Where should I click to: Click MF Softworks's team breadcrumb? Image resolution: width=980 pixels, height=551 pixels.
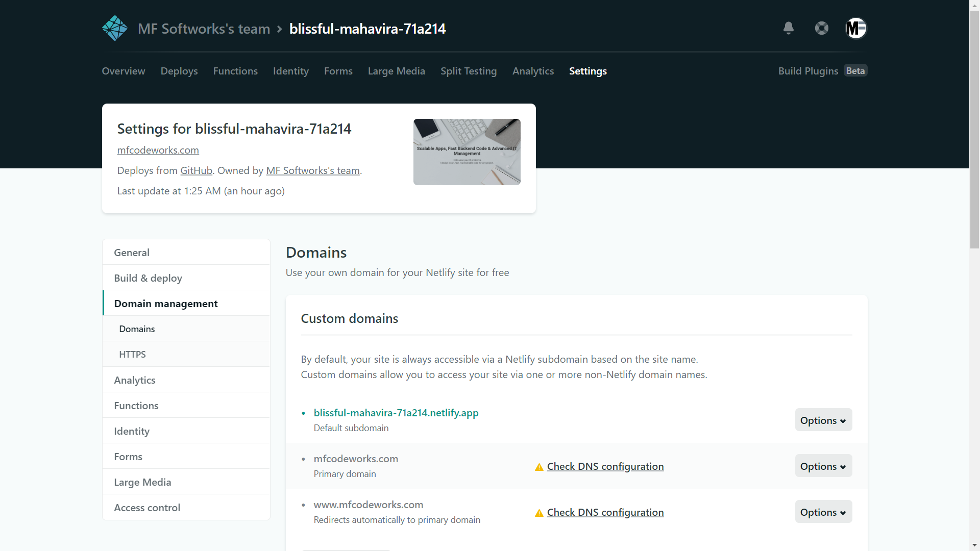[204, 29]
